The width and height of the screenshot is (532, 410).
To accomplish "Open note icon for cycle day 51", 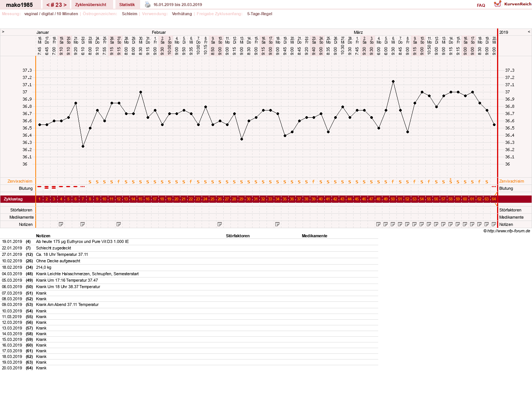I will click(400, 224).
